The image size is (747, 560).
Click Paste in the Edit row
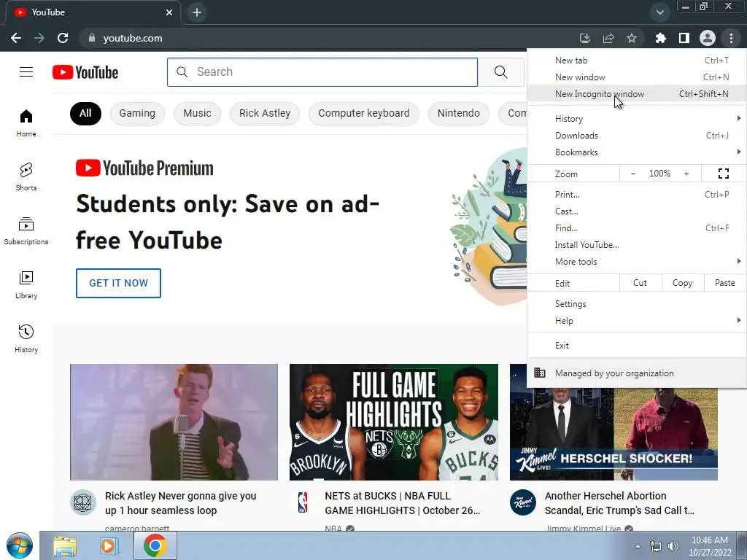pos(724,283)
